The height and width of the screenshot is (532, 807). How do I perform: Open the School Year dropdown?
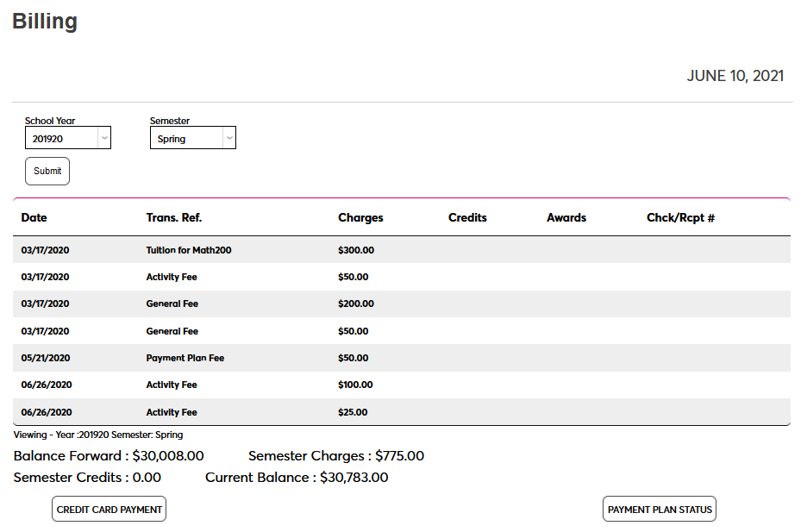point(67,138)
